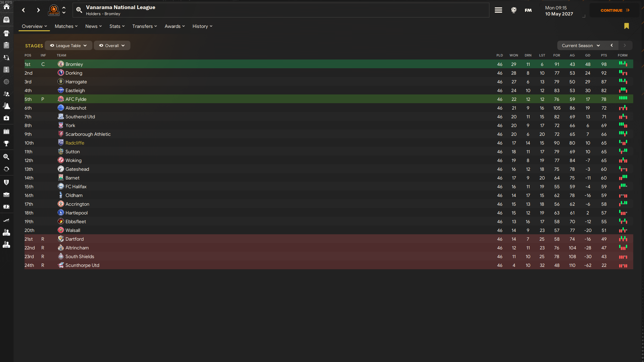
Task: Open the Home screen from the sidebar
Action: (x=6, y=7)
